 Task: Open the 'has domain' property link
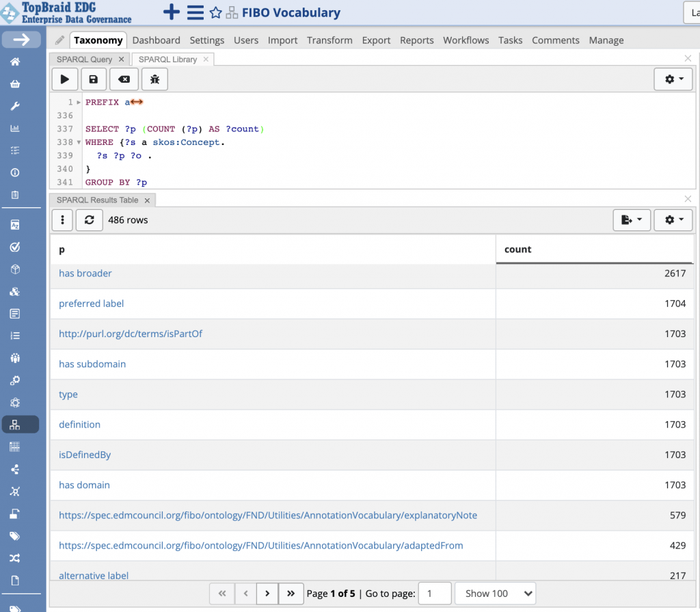[x=84, y=485]
